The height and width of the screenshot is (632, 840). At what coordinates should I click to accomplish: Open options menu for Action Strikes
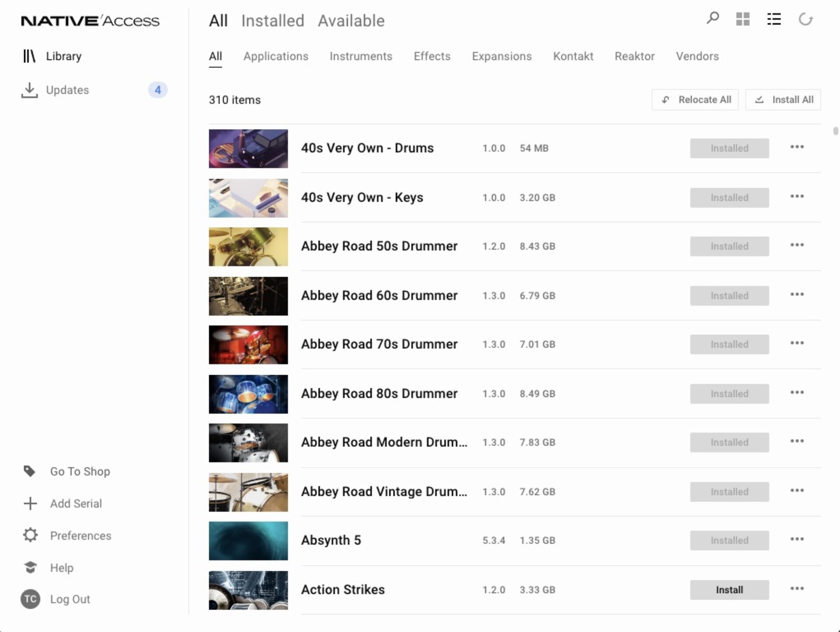797,589
